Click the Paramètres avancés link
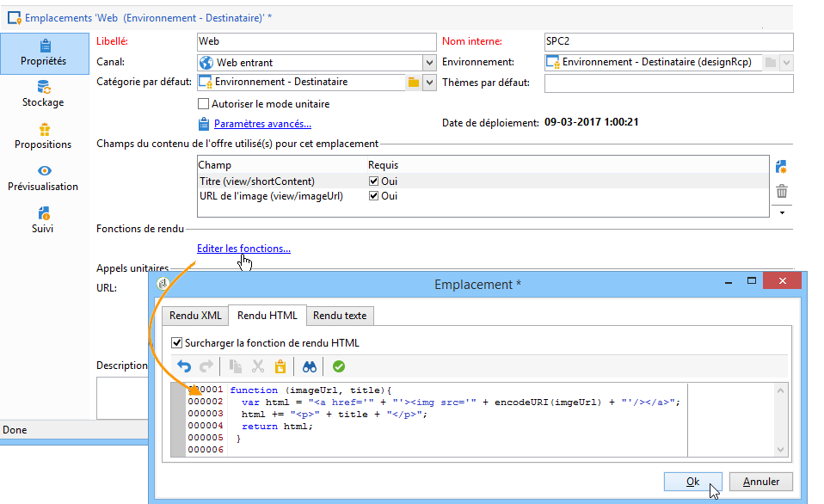The width and height of the screenshot is (824, 504). click(262, 124)
